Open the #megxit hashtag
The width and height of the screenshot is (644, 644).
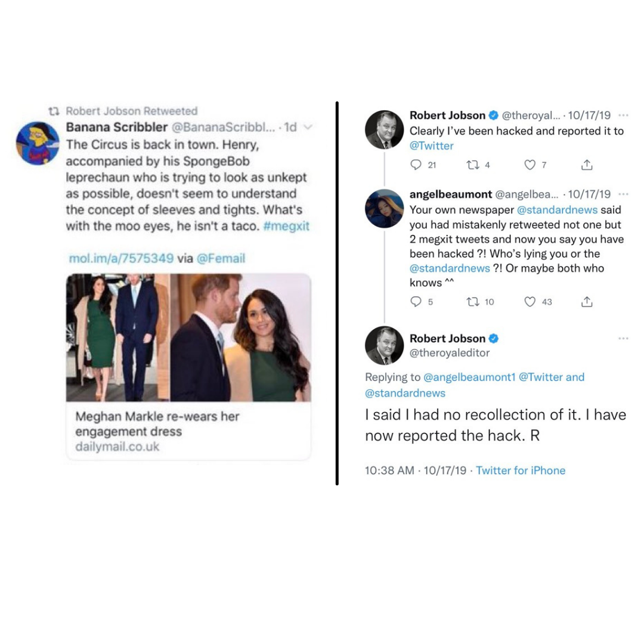tap(286, 227)
